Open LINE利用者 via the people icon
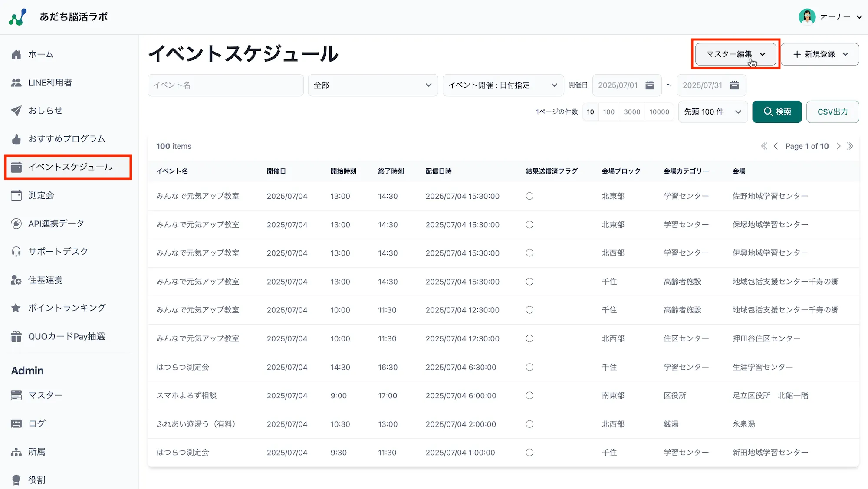The image size is (868, 489). click(16, 82)
